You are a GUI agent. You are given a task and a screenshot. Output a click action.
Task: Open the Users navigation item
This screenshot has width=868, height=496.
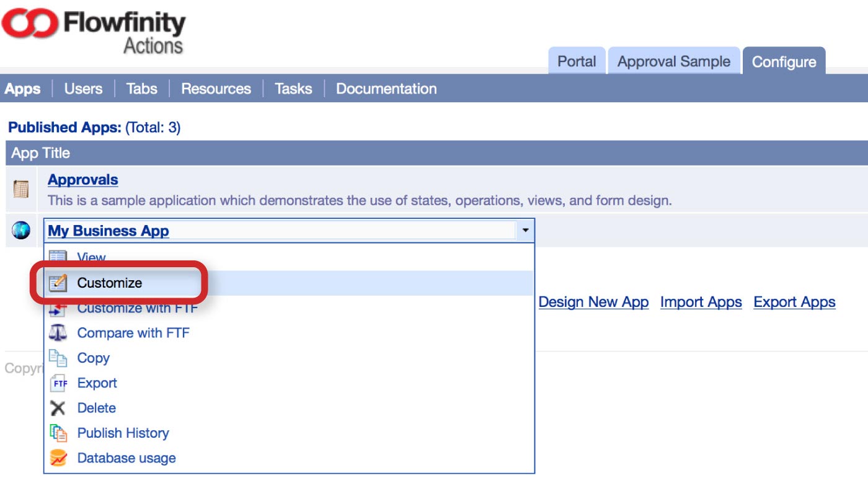pos(83,89)
